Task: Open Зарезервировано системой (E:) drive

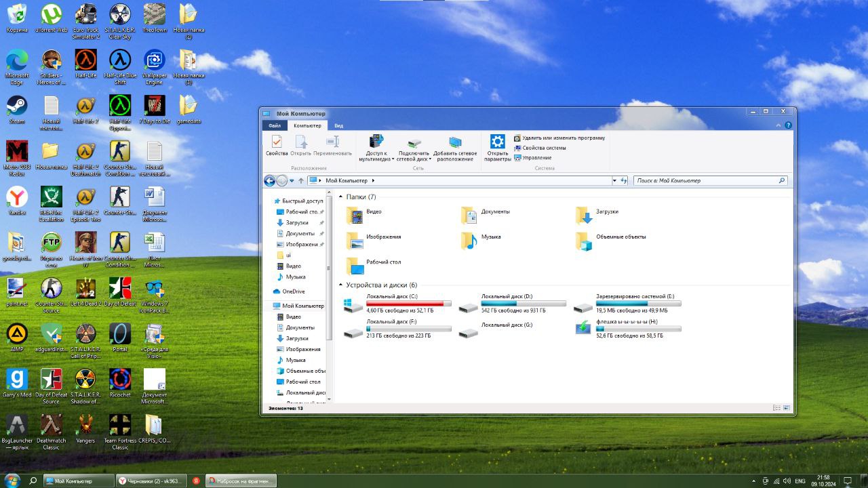Action: point(627,303)
